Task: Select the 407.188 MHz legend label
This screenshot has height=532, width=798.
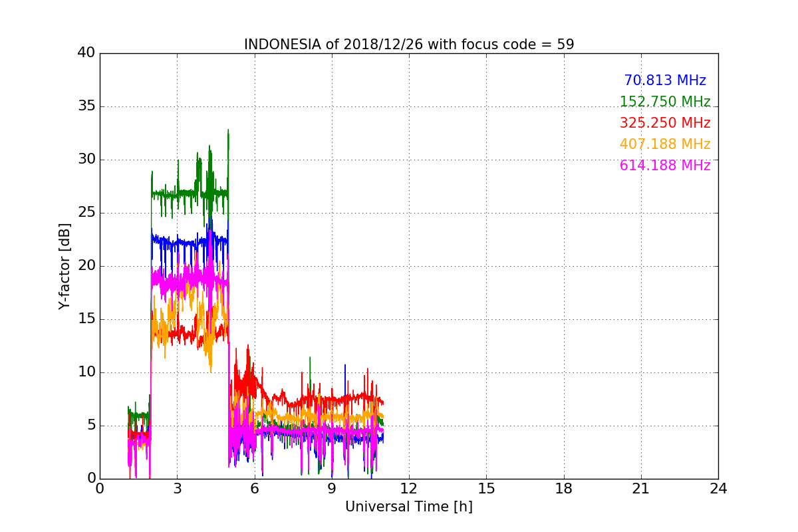Action: click(665, 144)
